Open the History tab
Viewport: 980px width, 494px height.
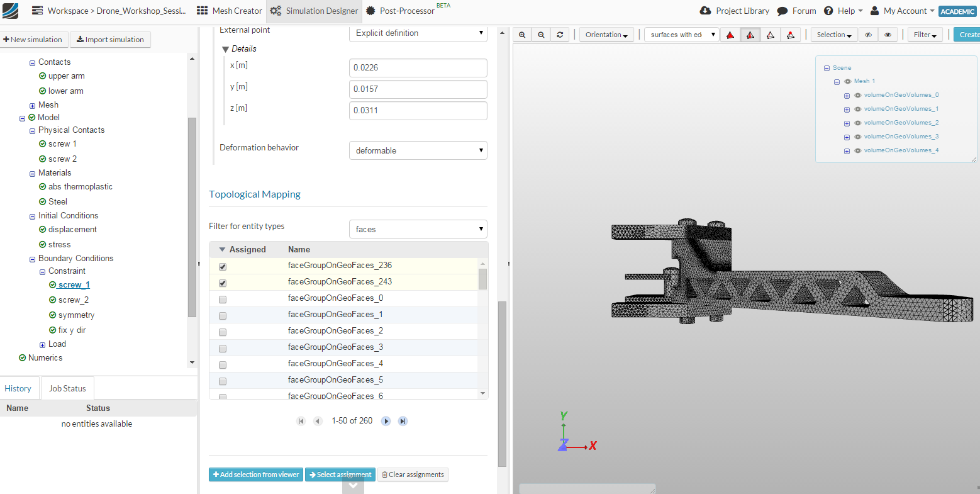pos(18,389)
